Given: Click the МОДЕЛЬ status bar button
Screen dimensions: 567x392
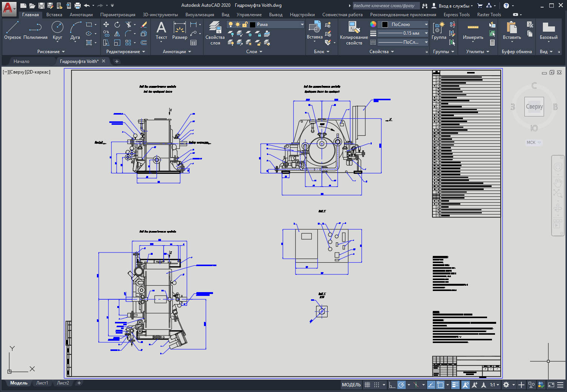Looking at the screenshot, I should [351, 385].
